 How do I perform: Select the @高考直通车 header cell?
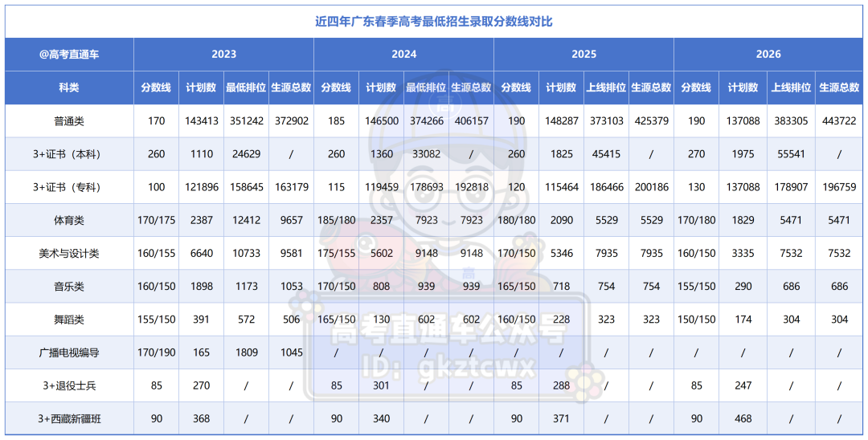click(x=69, y=54)
